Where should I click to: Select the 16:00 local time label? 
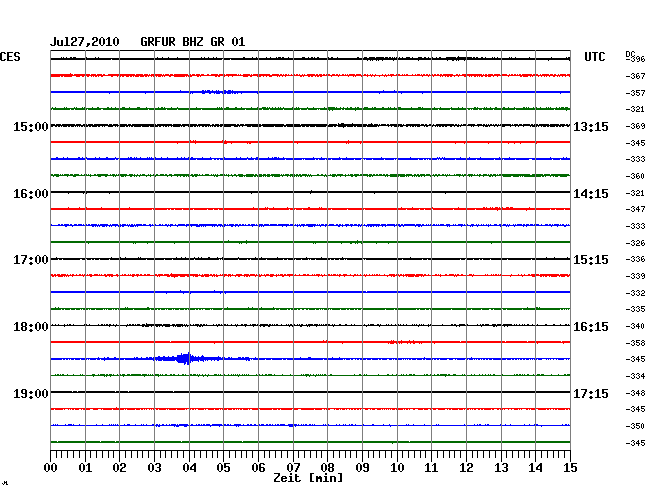(31, 194)
